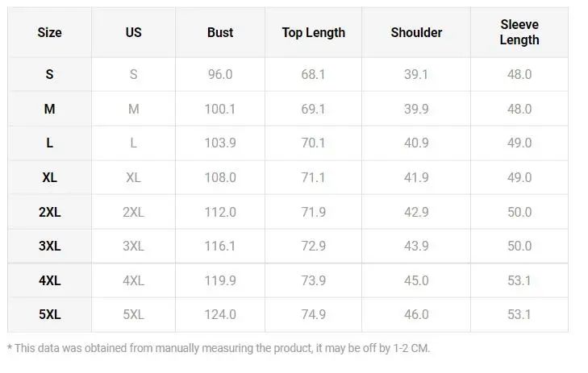The height and width of the screenshot is (373, 588).
Task: Select shoulder value 45.0
Action: click(x=416, y=281)
